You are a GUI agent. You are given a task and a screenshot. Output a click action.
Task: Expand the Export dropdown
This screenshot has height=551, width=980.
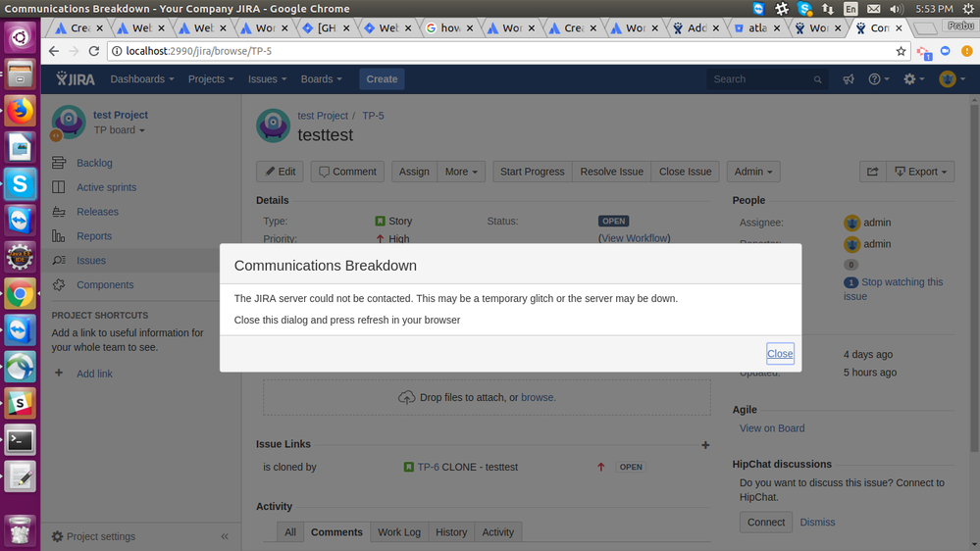coord(920,172)
